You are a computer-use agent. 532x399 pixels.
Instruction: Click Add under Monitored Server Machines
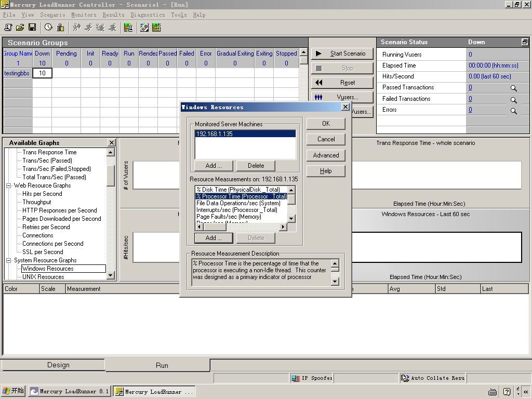point(214,166)
